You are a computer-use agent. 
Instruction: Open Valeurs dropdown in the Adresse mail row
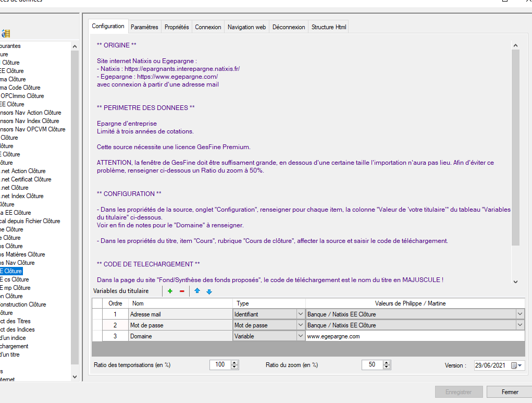[519, 314]
